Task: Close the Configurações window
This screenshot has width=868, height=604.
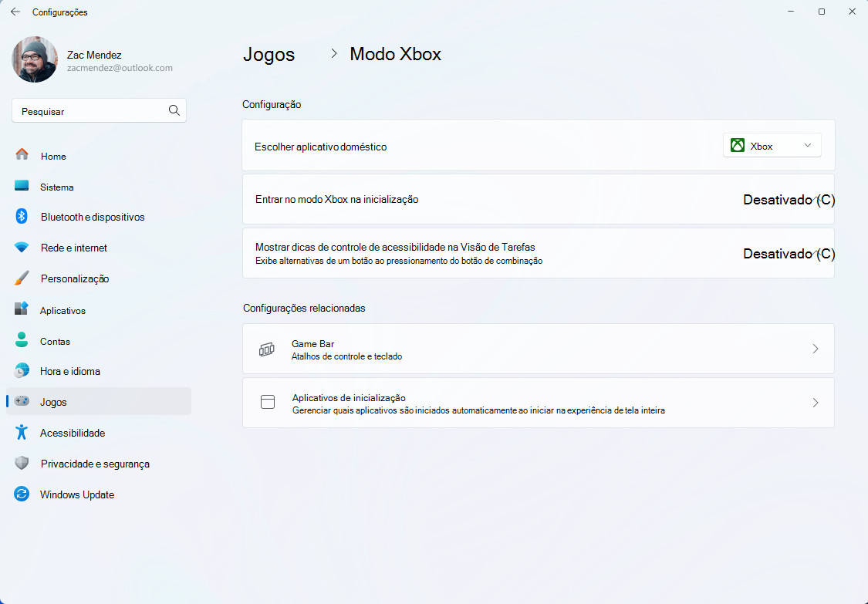Action: coord(852,12)
